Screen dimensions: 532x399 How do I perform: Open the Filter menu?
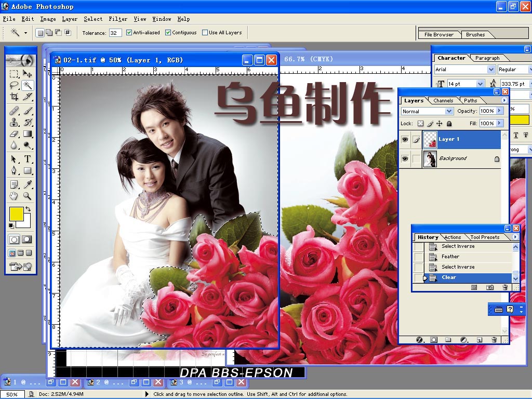click(x=118, y=19)
